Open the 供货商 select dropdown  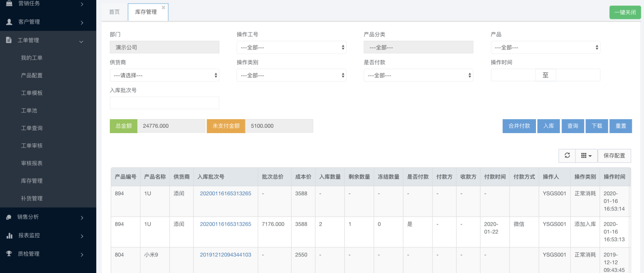point(164,75)
